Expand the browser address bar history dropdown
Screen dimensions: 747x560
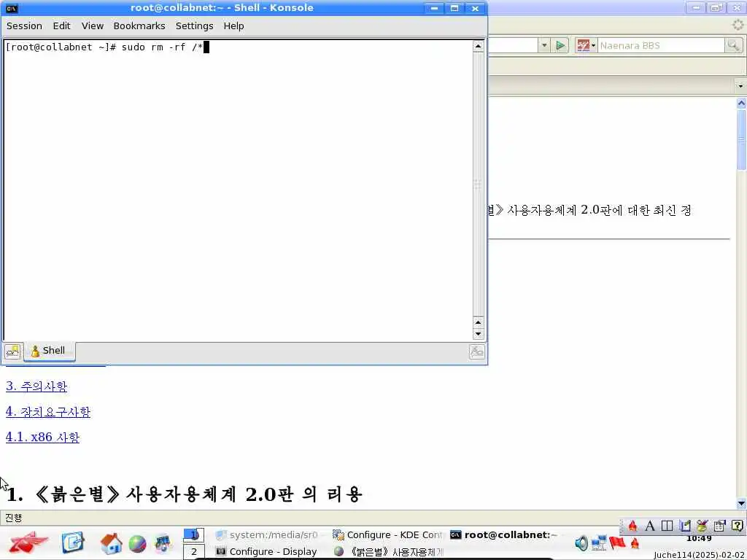click(544, 46)
